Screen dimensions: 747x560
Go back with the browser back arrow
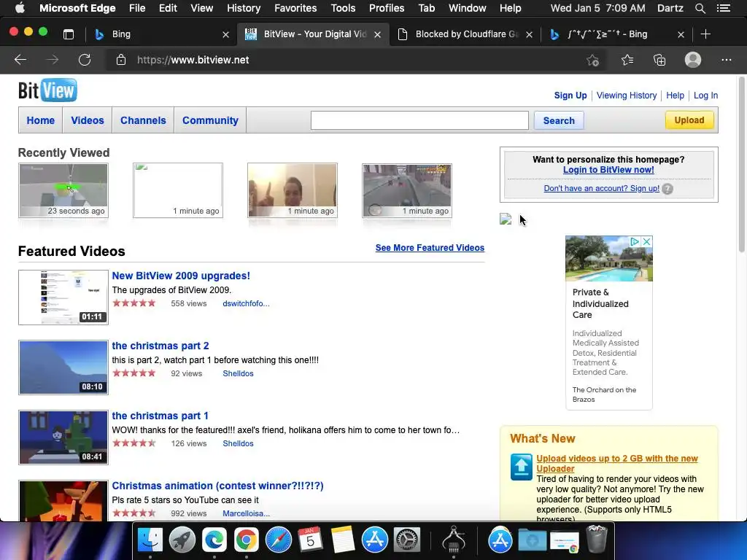(x=20, y=60)
